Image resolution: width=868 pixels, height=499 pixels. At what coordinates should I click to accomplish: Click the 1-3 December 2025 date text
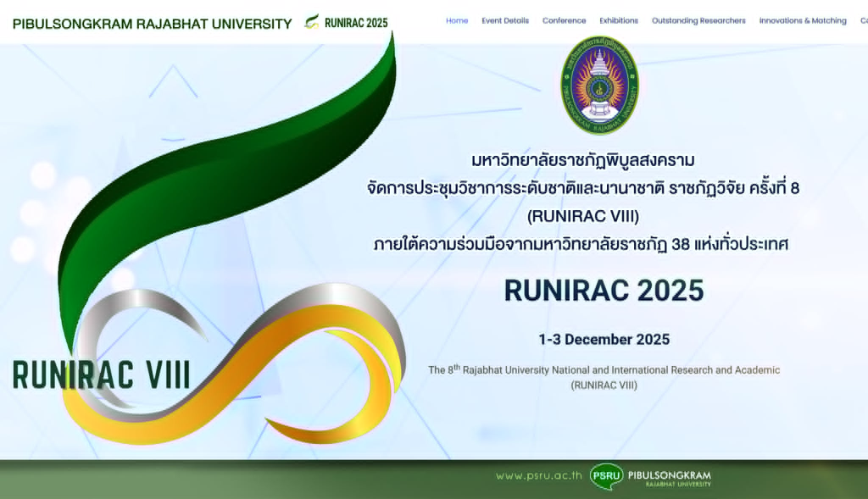pyautogui.click(x=604, y=339)
